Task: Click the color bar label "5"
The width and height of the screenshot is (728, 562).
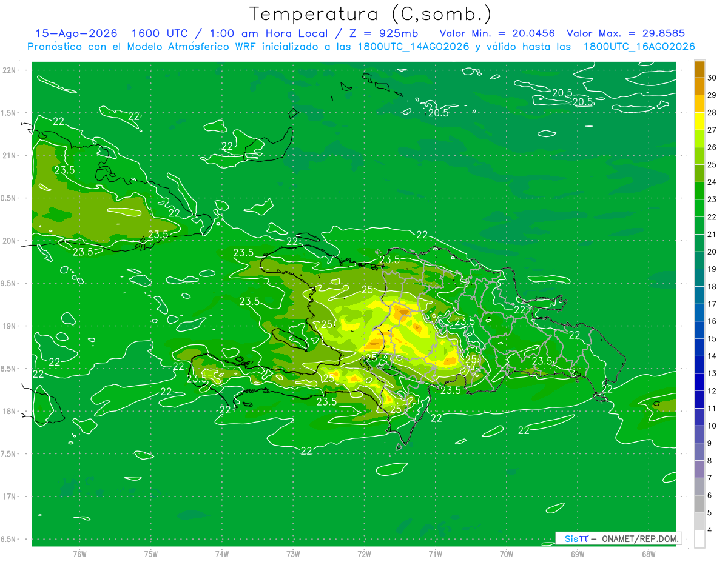Action: pos(710,513)
